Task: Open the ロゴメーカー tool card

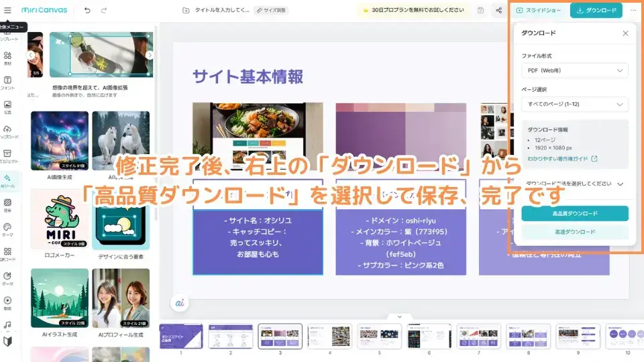Action: [60, 219]
